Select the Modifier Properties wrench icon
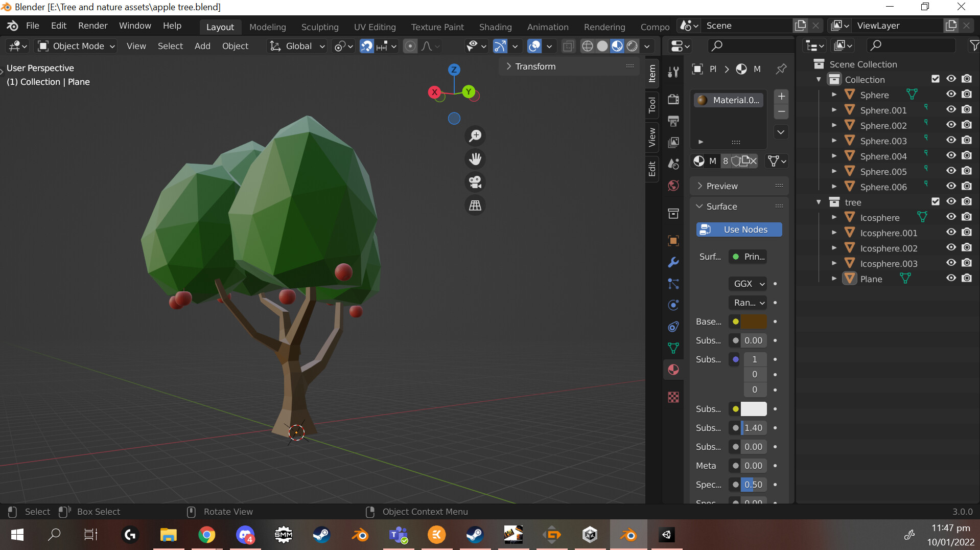 tap(673, 262)
